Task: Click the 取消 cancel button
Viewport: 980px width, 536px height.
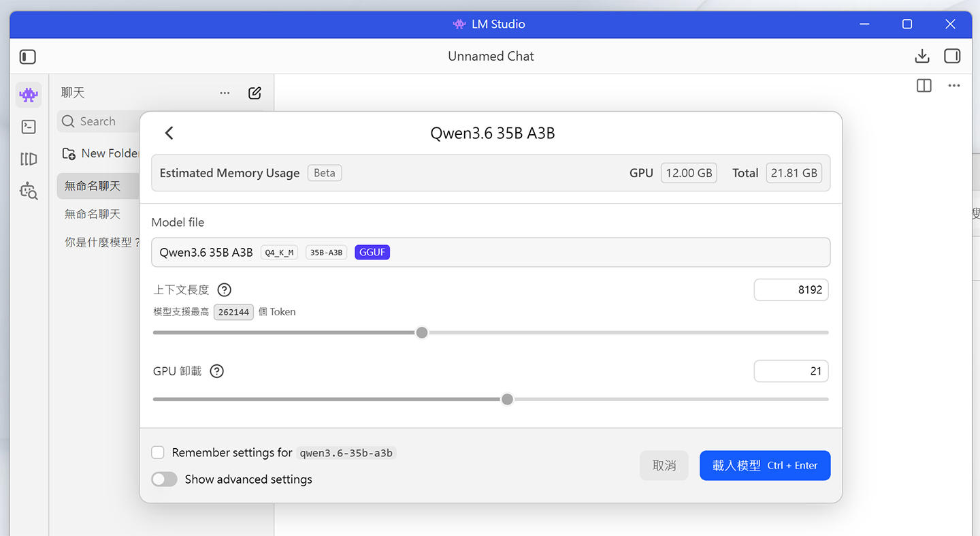Action: tap(664, 465)
